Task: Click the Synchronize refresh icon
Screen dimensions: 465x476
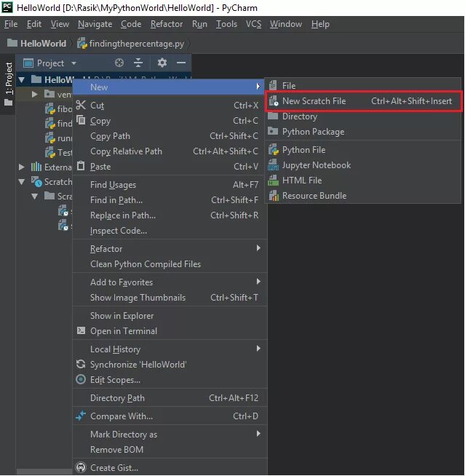Action: (81, 364)
